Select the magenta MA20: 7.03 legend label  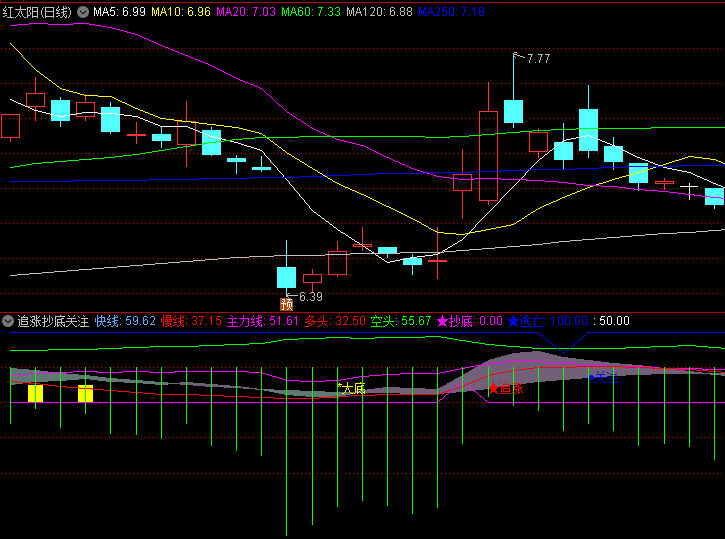pos(246,11)
